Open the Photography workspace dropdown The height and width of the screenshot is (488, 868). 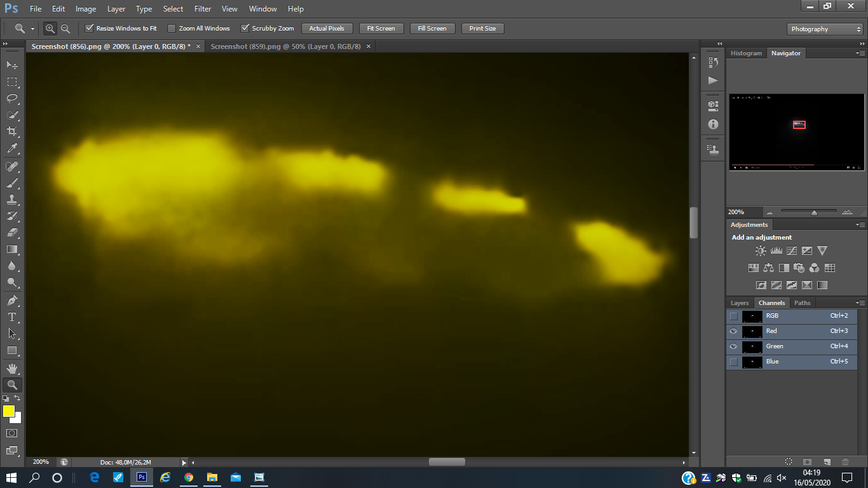(x=824, y=29)
